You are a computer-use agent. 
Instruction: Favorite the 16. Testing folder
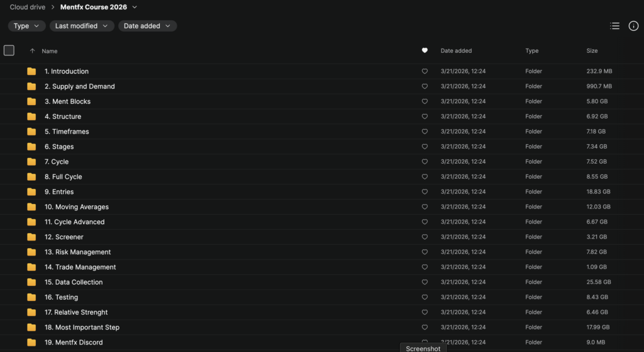pos(425,297)
